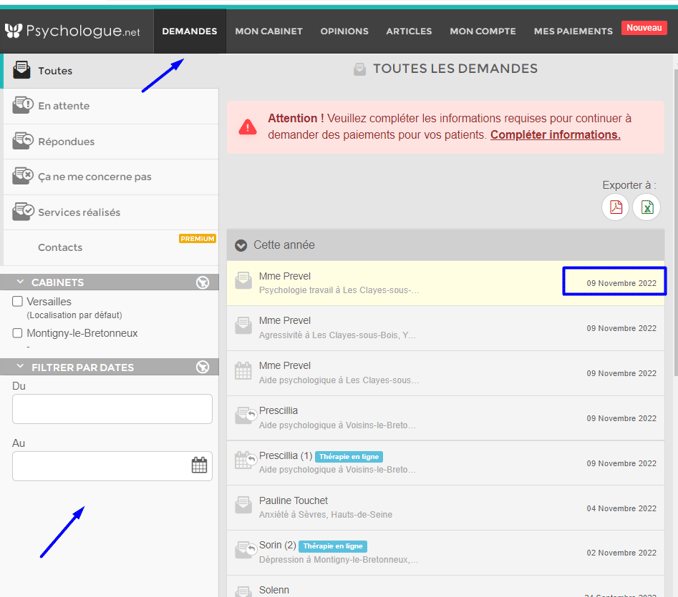Collapse the Cette année group
Screen dimensions: 678x597
tap(241, 246)
